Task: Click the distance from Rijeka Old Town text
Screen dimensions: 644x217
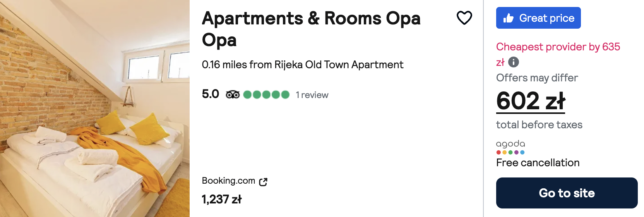Action: (x=303, y=65)
